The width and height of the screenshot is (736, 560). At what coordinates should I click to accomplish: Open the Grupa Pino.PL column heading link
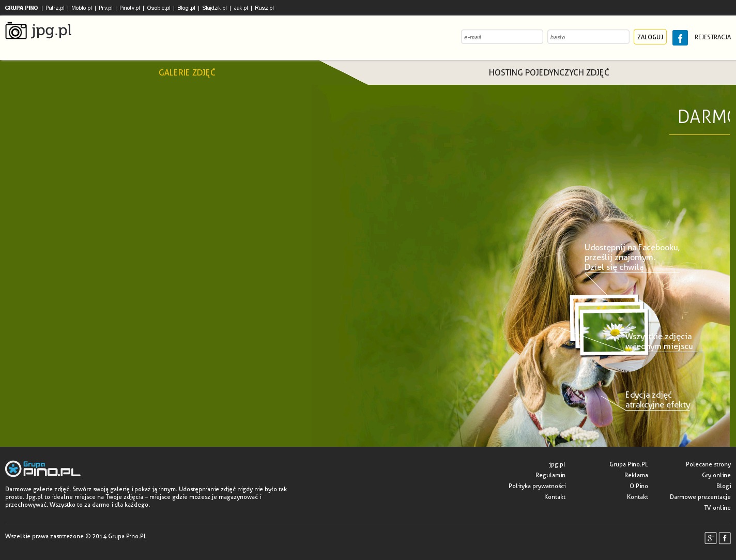[628, 464]
